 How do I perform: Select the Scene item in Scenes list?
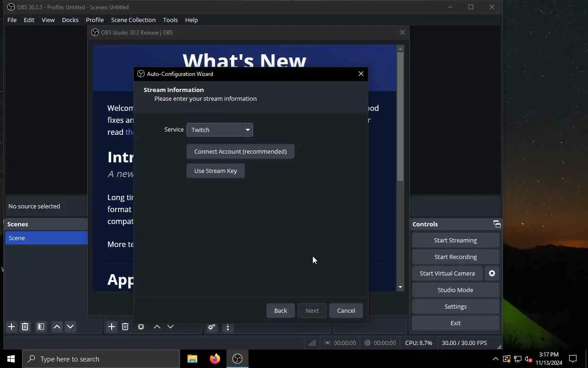pos(46,238)
